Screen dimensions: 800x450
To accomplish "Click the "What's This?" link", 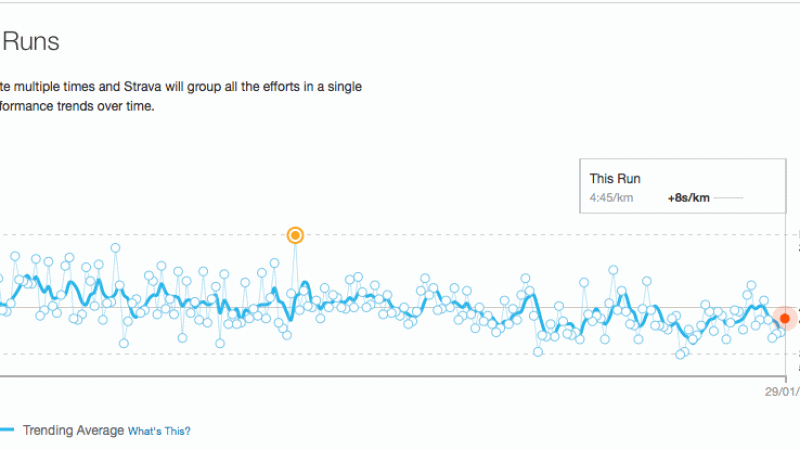I will 159,431.
